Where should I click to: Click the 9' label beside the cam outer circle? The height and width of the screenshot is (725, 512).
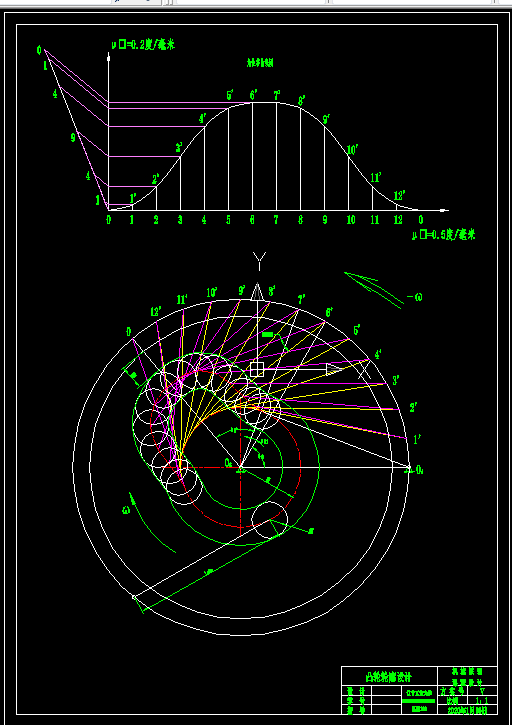tap(242, 291)
